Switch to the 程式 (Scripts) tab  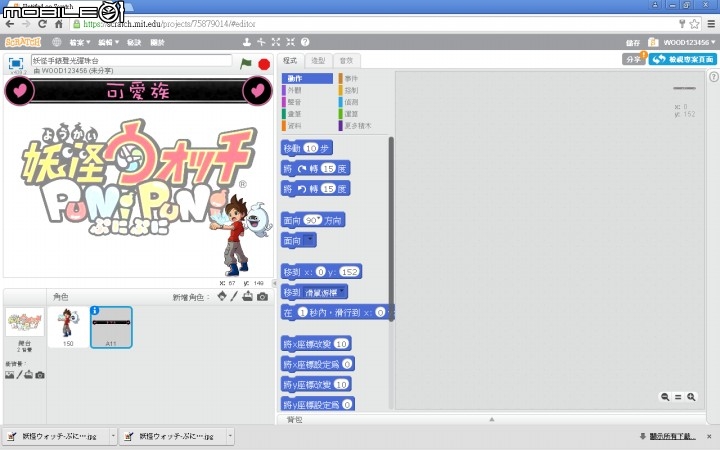point(290,61)
